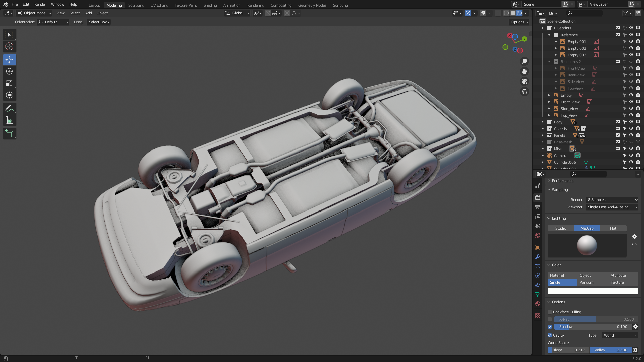Select the Annotate pencil tool
The width and height of the screenshot is (644, 362).
9,108
